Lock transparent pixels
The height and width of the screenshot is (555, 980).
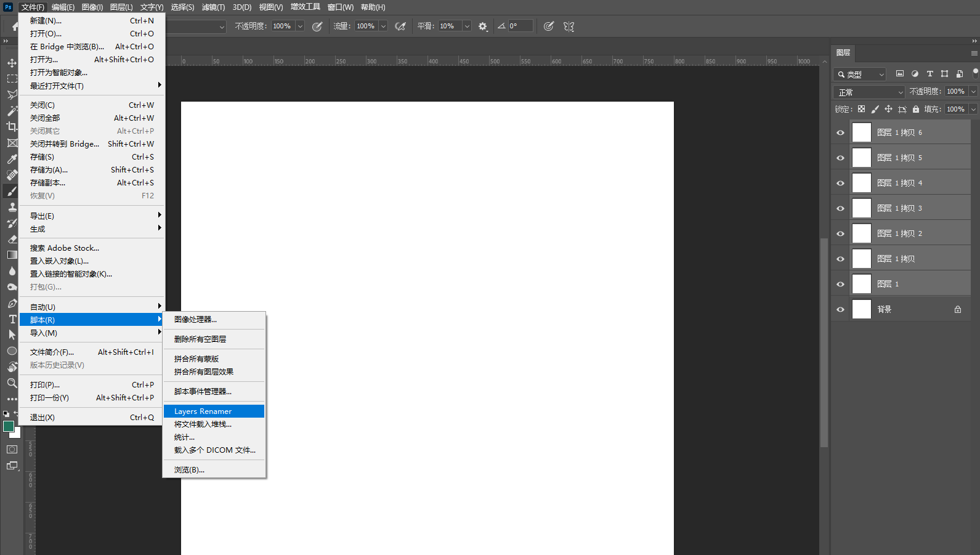pos(861,109)
